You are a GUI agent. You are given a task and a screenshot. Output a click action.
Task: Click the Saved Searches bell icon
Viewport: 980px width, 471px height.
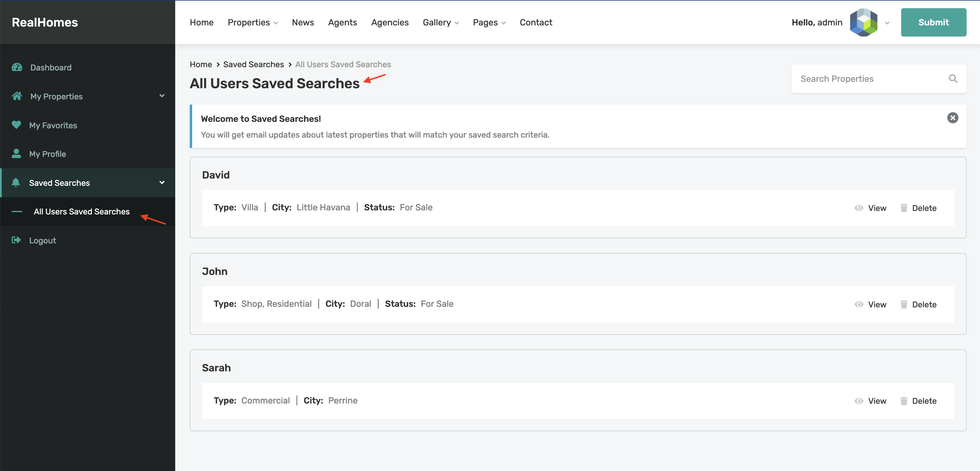(16, 183)
